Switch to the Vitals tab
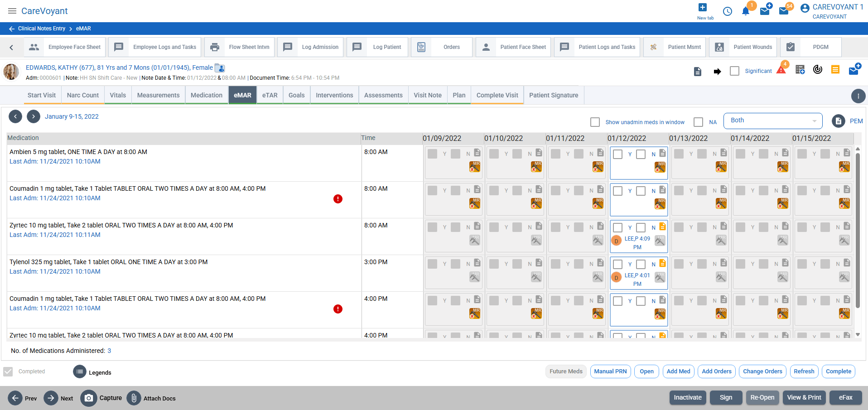 [x=118, y=95]
